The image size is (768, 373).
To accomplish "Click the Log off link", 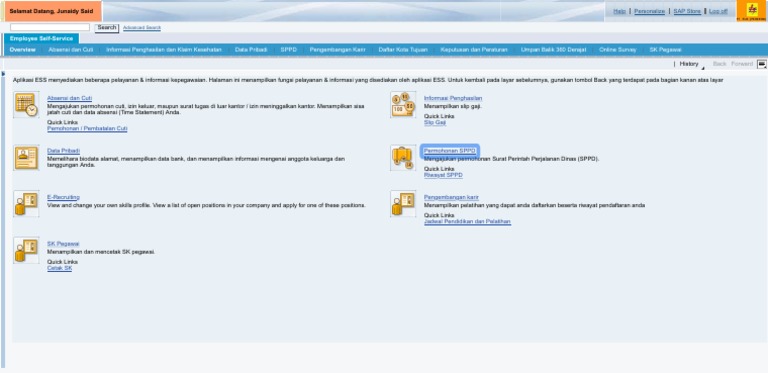I will click(x=718, y=11).
